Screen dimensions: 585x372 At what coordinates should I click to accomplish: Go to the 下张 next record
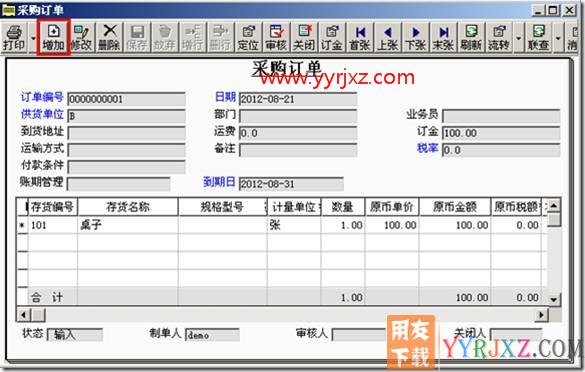pos(415,38)
